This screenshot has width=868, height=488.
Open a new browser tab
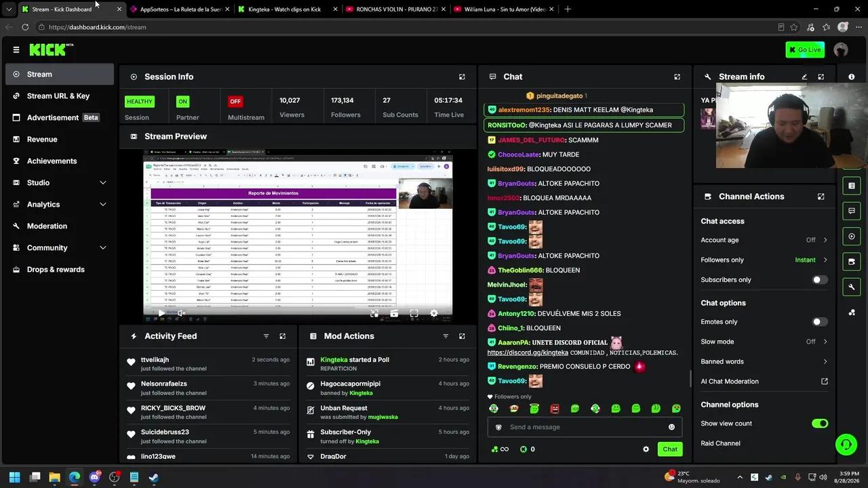(568, 9)
